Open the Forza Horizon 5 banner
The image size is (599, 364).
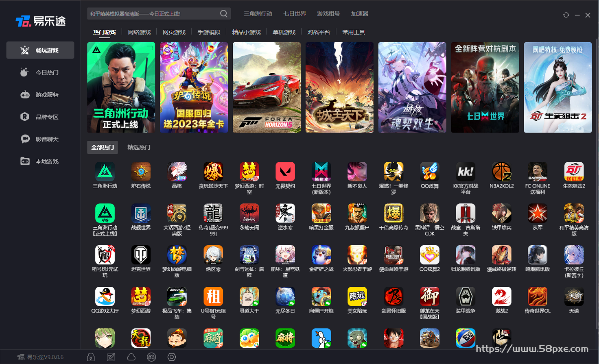pos(267,87)
